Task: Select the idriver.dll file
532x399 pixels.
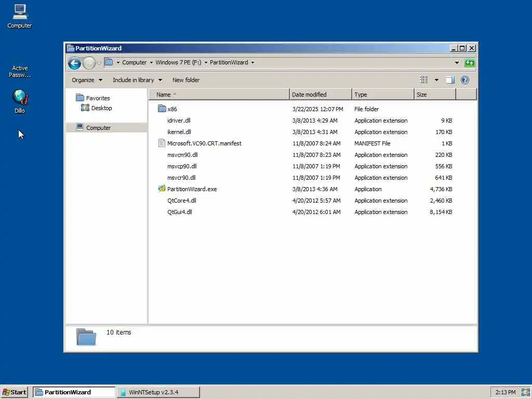Action: [179, 121]
